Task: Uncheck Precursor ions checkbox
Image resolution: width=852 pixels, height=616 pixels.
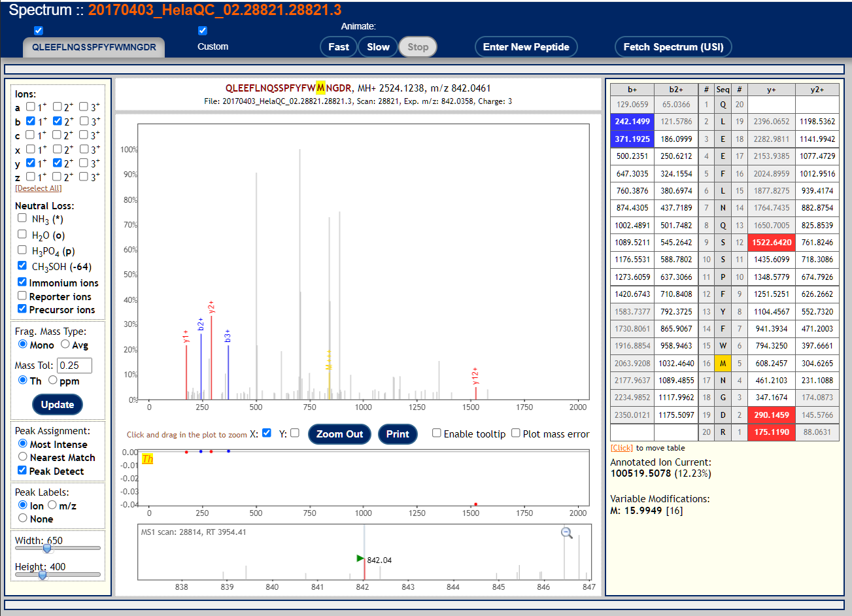Action: point(22,309)
